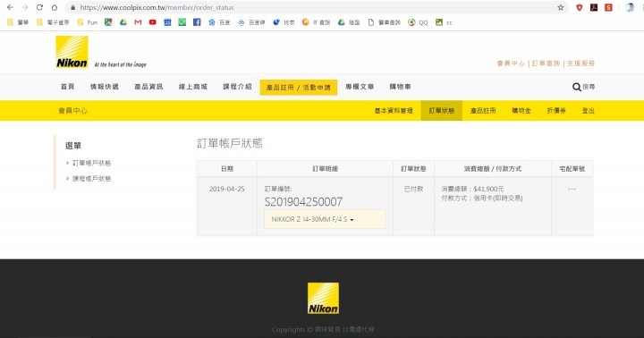Open the orange IP lookup bookmark
The width and height of the screenshot is (644, 338).
click(x=317, y=22)
